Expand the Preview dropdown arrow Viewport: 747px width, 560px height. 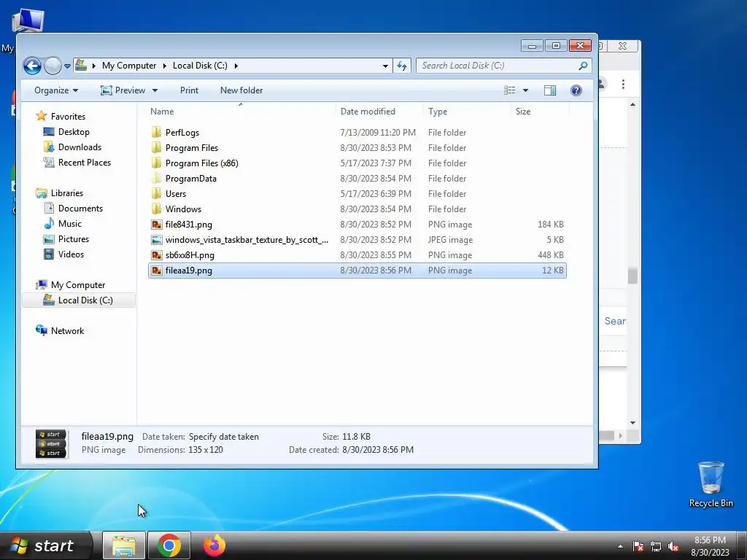click(155, 90)
